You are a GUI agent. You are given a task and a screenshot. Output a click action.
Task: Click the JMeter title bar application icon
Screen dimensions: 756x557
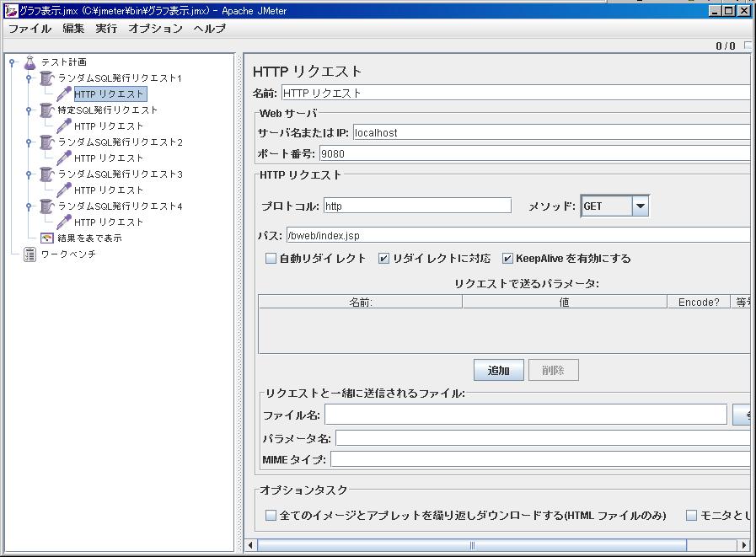[x=11, y=10]
